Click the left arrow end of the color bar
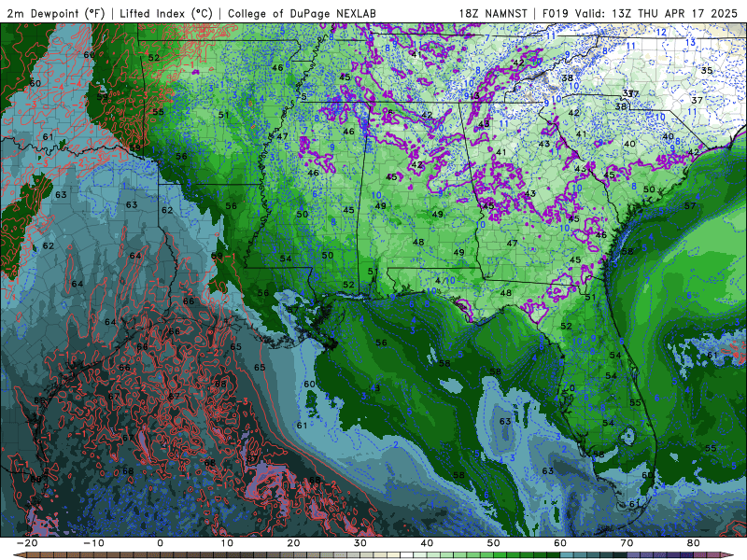Viewport: 747px width, 560px height. [20, 554]
